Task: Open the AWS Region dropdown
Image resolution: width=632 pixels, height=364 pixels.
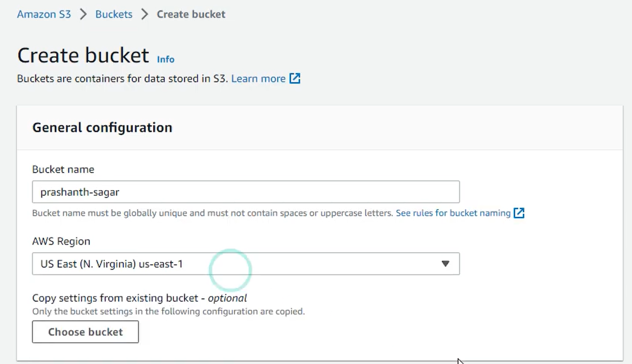Action: (x=246, y=264)
